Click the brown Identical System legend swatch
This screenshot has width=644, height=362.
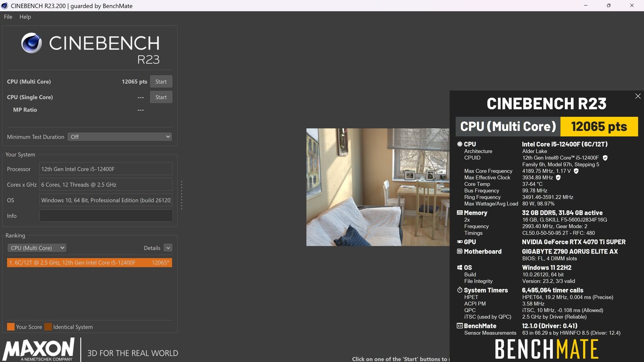[48, 327]
